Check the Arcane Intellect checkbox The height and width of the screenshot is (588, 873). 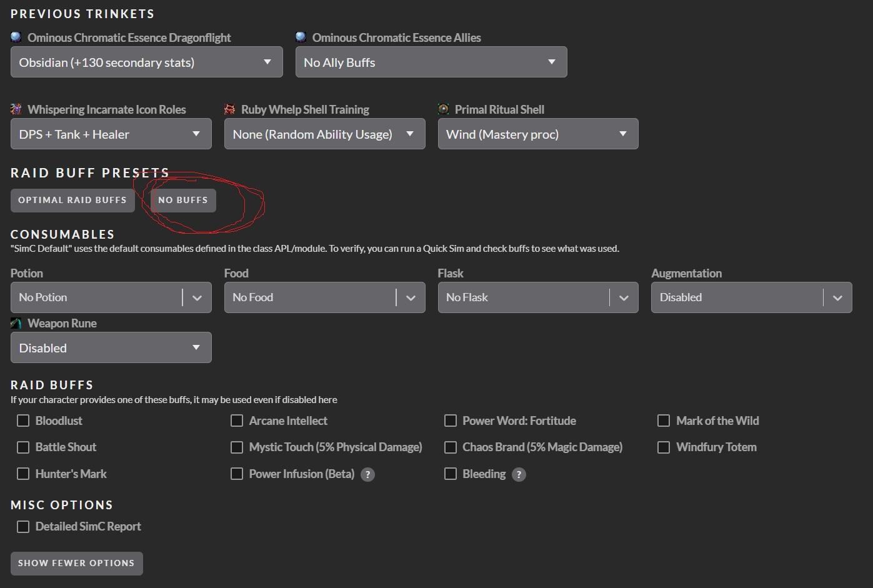(x=237, y=421)
